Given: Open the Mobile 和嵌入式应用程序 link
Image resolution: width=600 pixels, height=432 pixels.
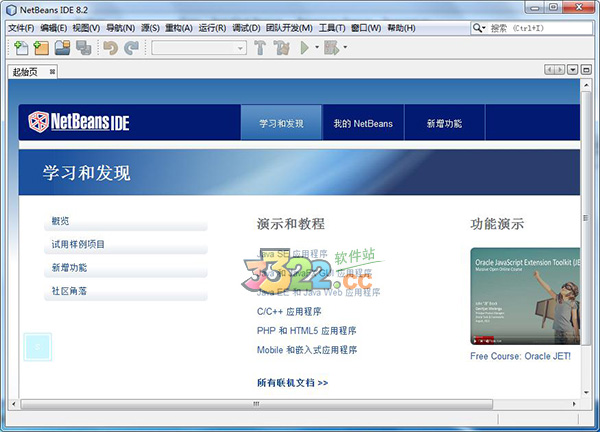Looking at the screenshot, I should point(307,350).
